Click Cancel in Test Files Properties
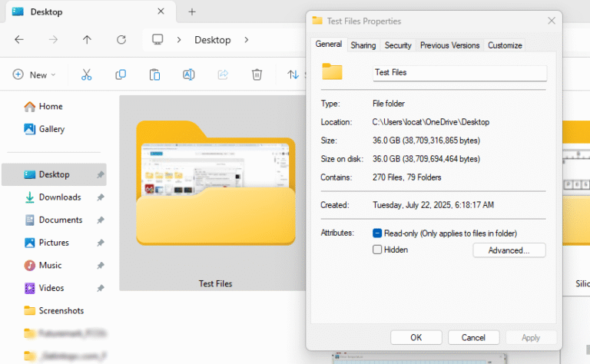Screen dimensions: 590x364 pos(473,338)
